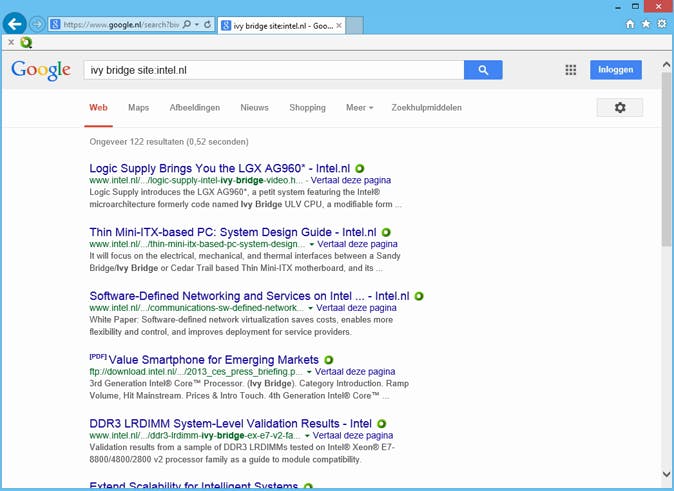Open 'Thin Mini-ITX-based PC: System Design Guide' result
The height and width of the screenshot is (491, 674).
click(233, 232)
